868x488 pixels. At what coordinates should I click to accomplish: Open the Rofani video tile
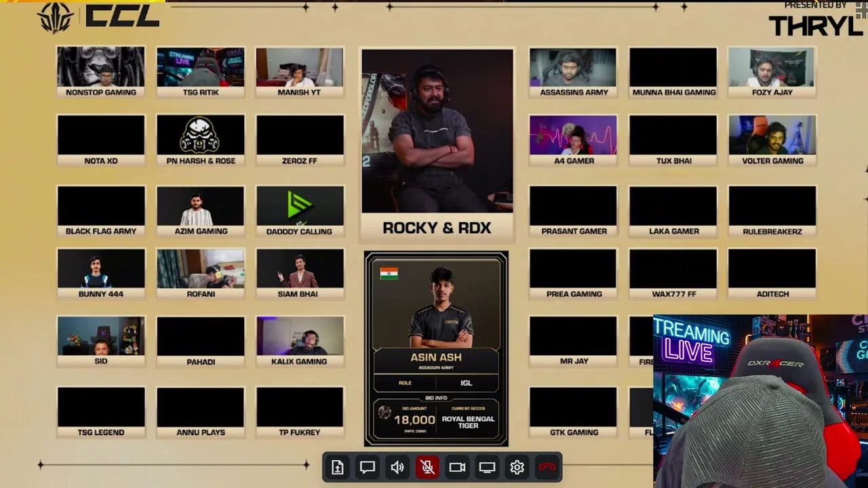tap(201, 274)
